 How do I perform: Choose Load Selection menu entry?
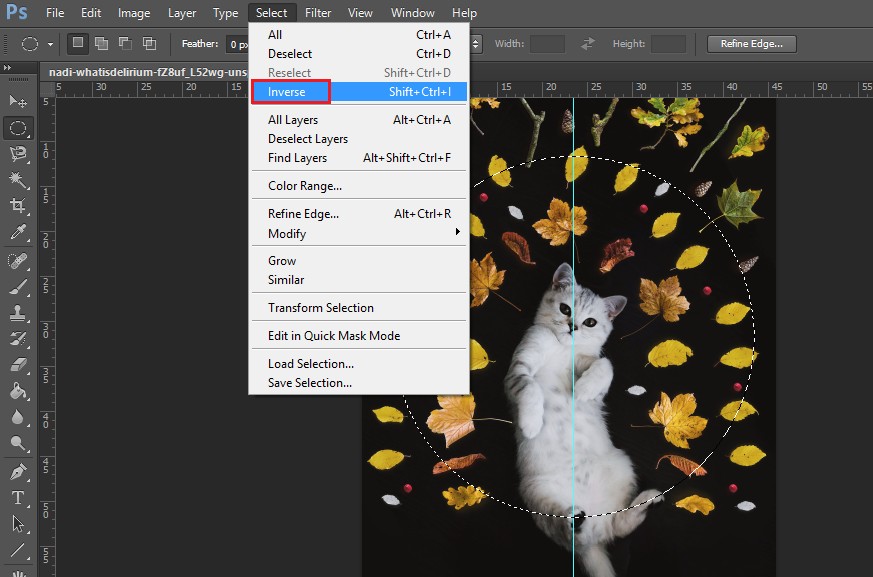click(x=359, y=364)
